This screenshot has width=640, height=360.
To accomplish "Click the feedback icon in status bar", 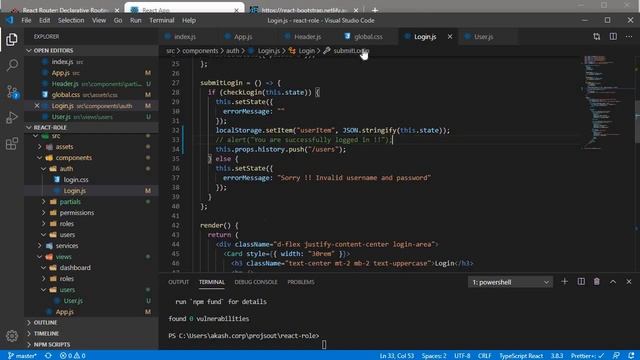I will pos(616,356).
